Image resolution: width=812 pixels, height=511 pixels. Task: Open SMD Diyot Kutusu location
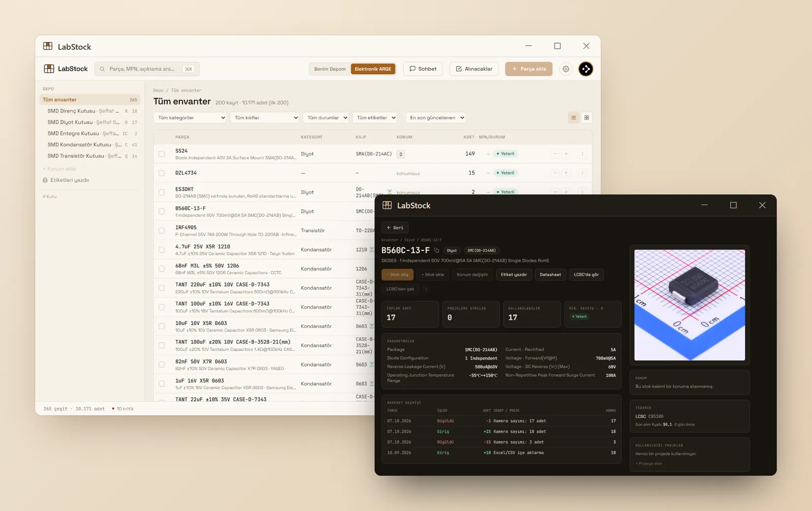coord(90,122)
